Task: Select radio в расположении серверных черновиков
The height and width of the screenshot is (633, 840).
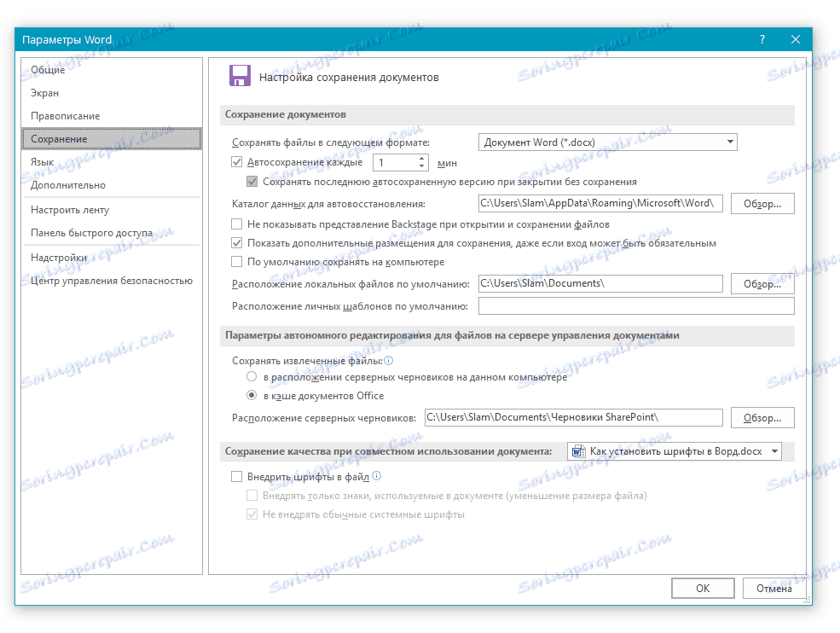Action: 252,376
